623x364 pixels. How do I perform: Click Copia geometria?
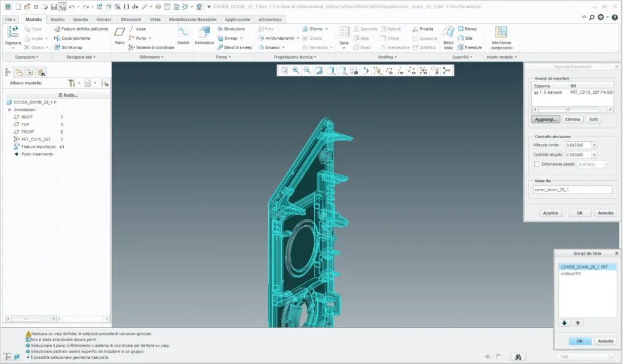pos(72,38)
